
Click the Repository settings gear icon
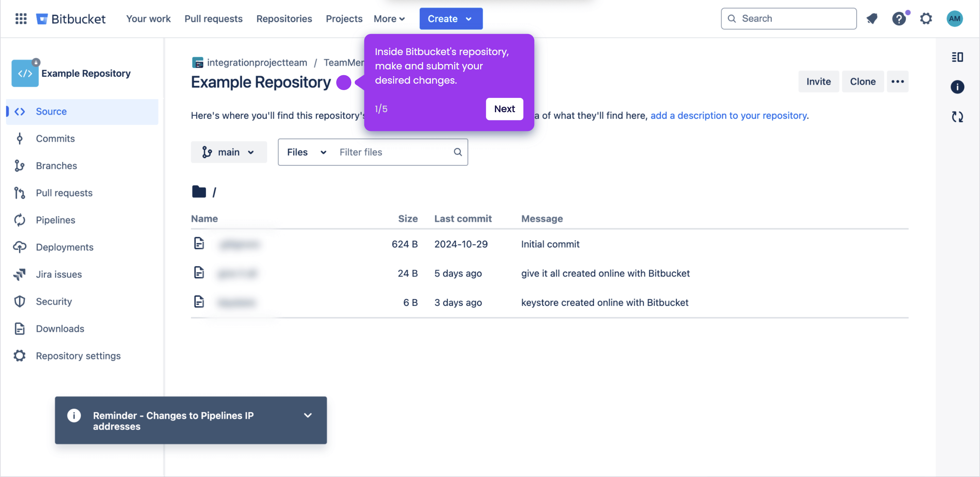(x=19, y=356)
